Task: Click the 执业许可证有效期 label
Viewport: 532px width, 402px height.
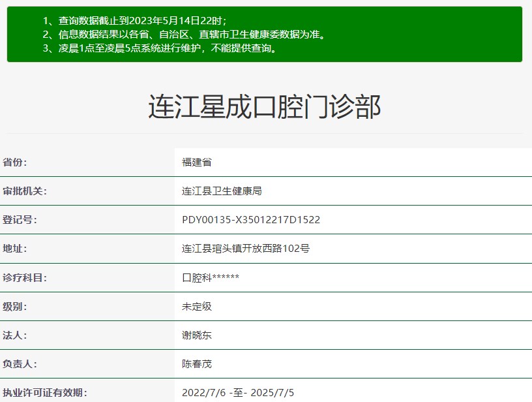Action: pos(44,393)
